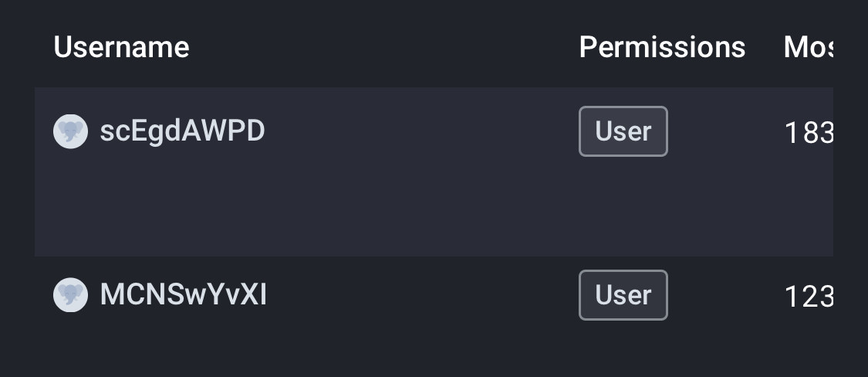The width and height of the screenshot is (868, 377).
Task: Click the partially visible Mos column header
Action: [x=809, y=47]
